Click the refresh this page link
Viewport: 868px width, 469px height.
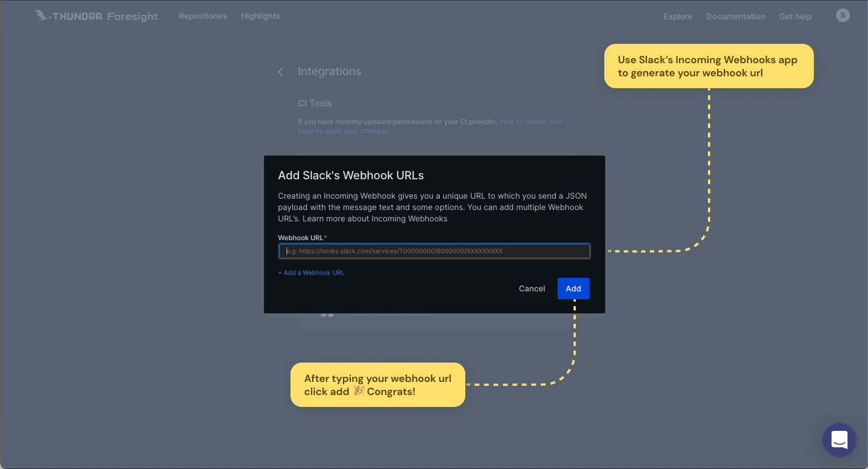(429, 126)
